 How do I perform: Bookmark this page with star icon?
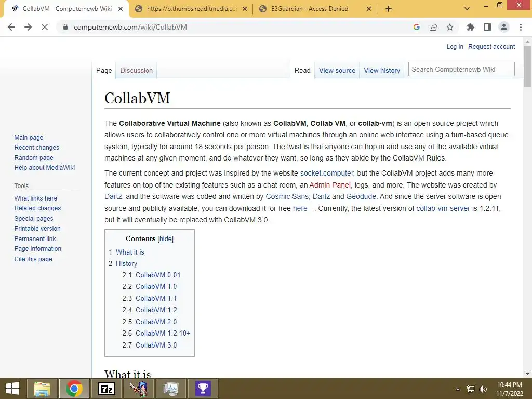click(450, 27)
